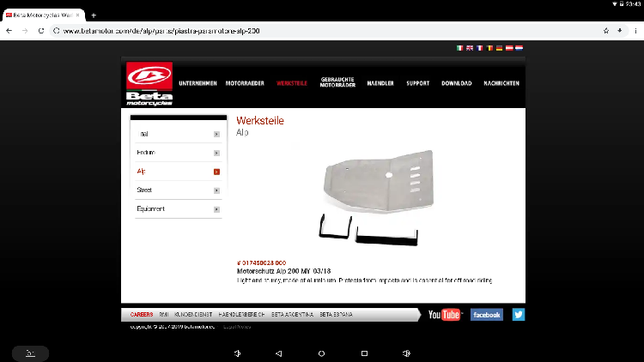Expand the red Alp category arrow
Viewport: 644px width, 362px height.
pos(216,172)
